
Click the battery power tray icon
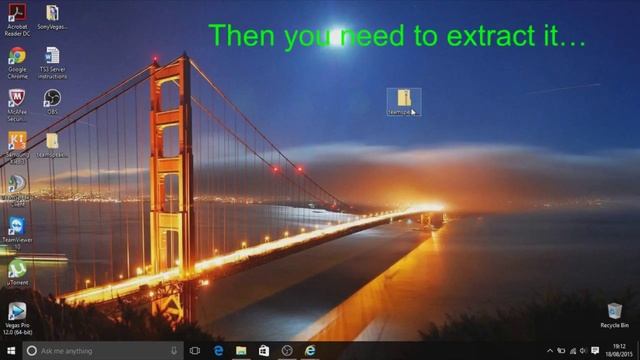561,351
